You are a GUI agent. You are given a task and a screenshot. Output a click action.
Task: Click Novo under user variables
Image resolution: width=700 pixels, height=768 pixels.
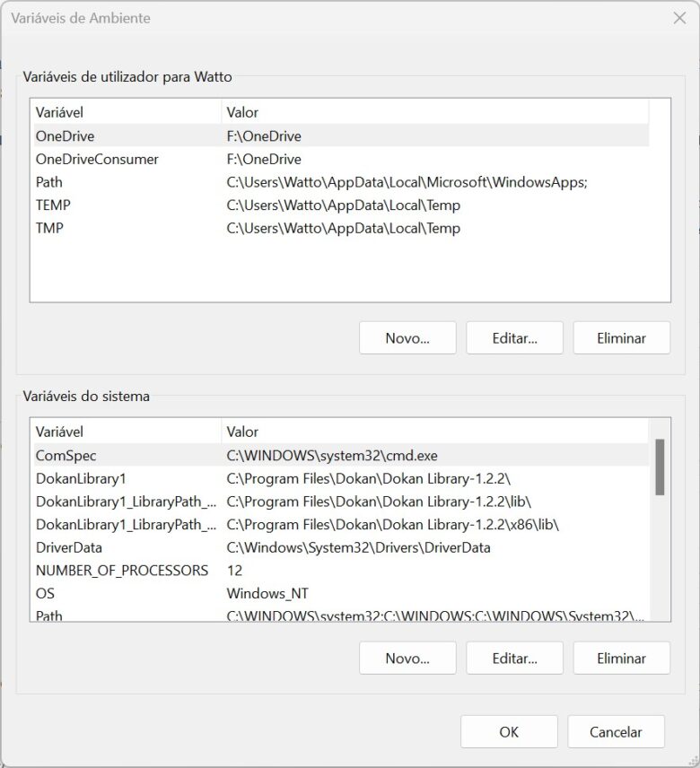[407, 338]
